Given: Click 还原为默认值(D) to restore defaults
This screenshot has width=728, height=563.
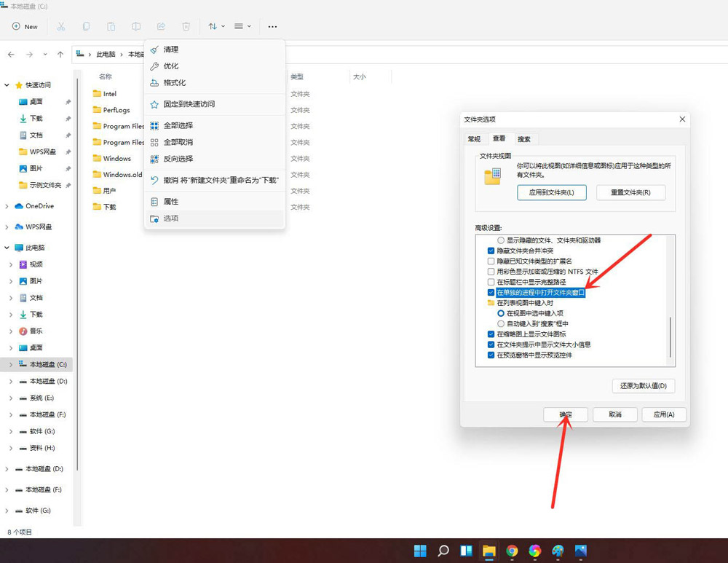Looking at the screenshot, I should click(642, 385).
